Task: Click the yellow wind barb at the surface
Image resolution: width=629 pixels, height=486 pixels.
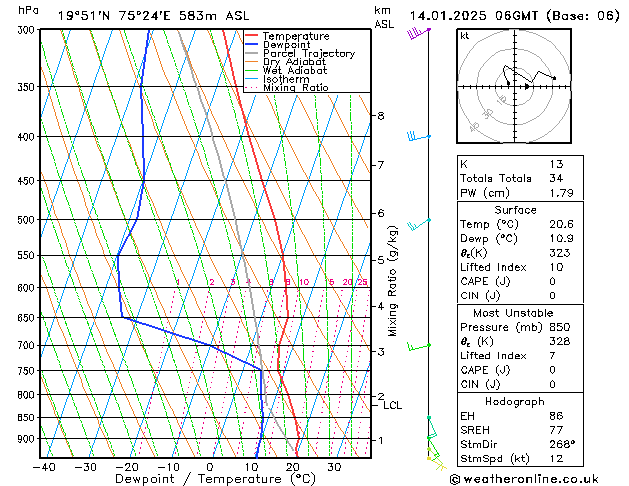Action: click(436, 457)
